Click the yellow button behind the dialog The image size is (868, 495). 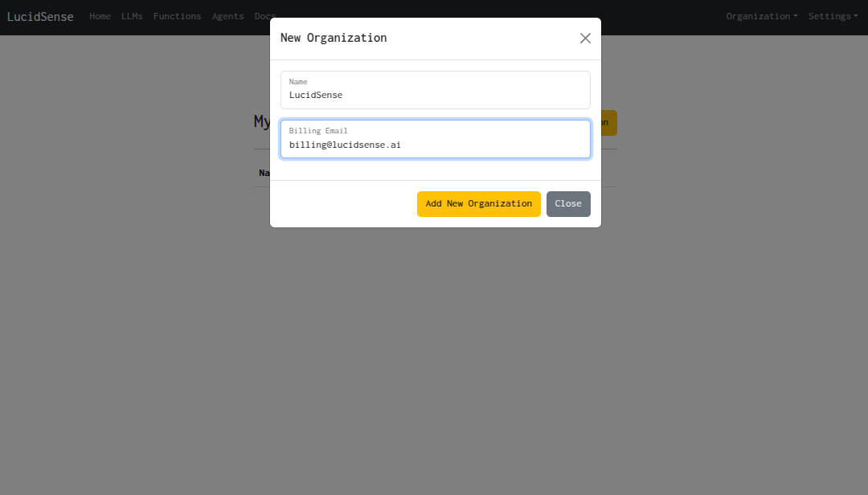coord(608,122)
